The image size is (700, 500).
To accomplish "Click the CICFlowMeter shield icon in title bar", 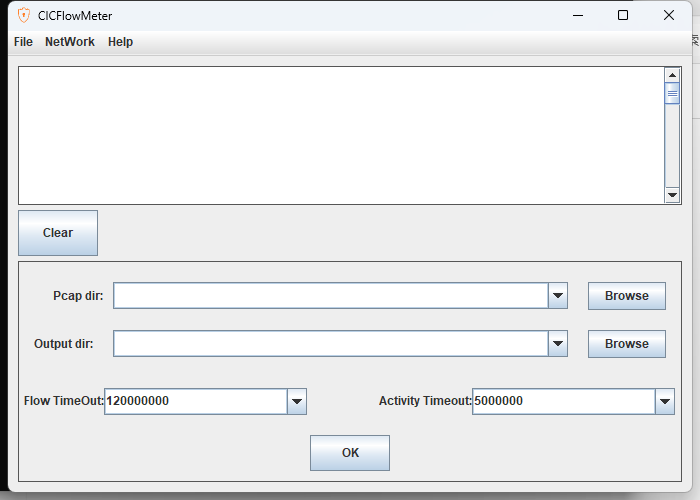I will [x=24, y=15].
